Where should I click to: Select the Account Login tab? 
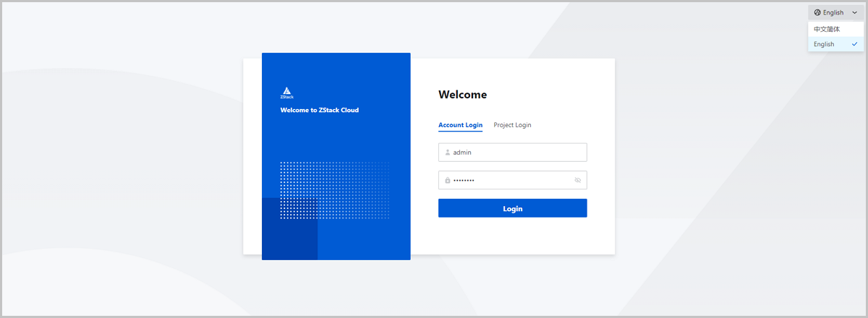(460, 125)
